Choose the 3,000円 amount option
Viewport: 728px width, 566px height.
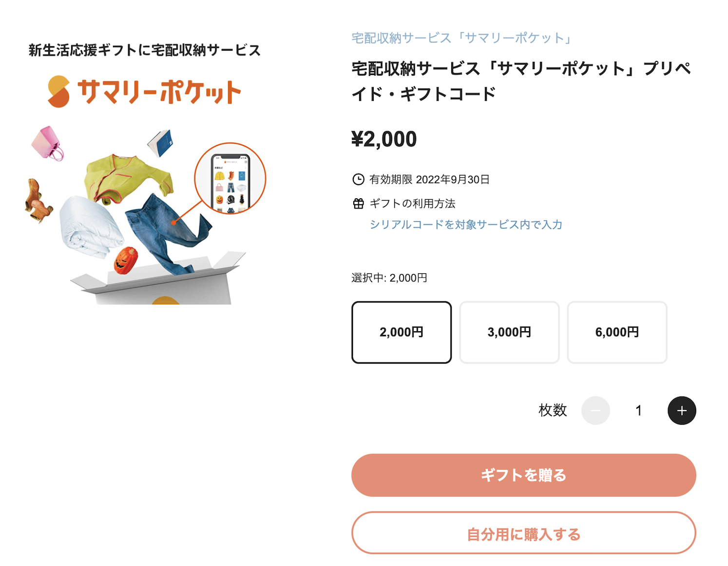coord(509,332)
